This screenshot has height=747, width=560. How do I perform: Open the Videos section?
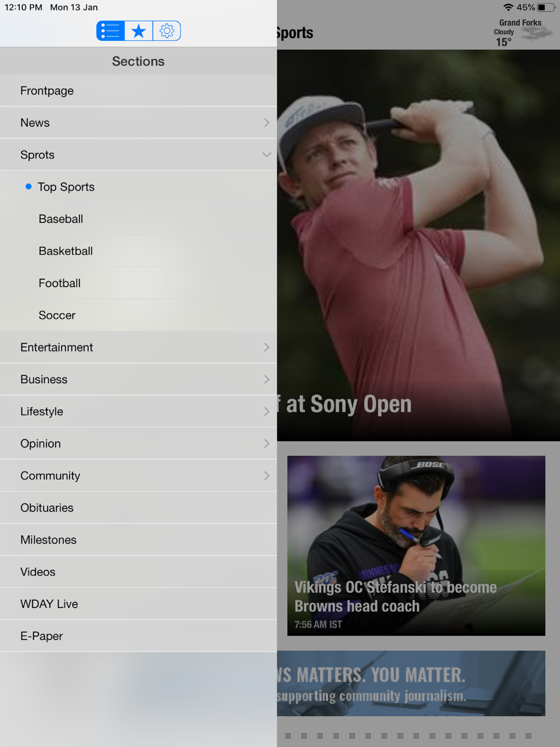click(138, 572)
